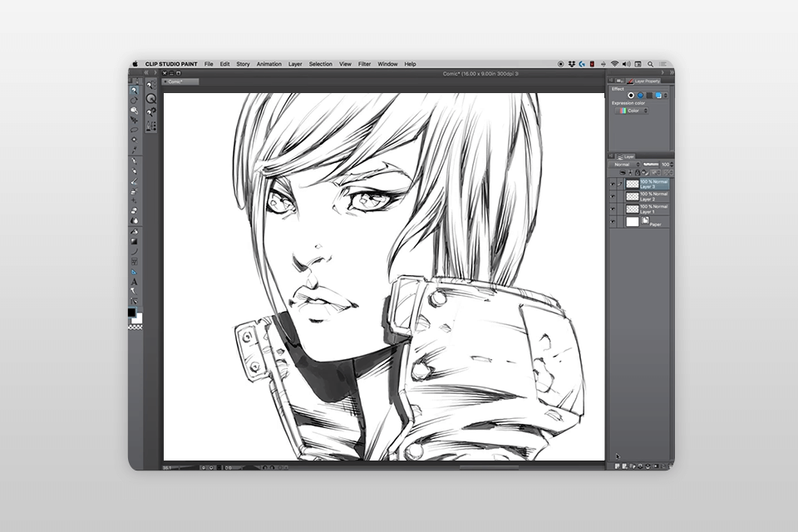This screenshot has height=532, width=798.
Task: Select the Eraser tool
Action: [133, 208]
